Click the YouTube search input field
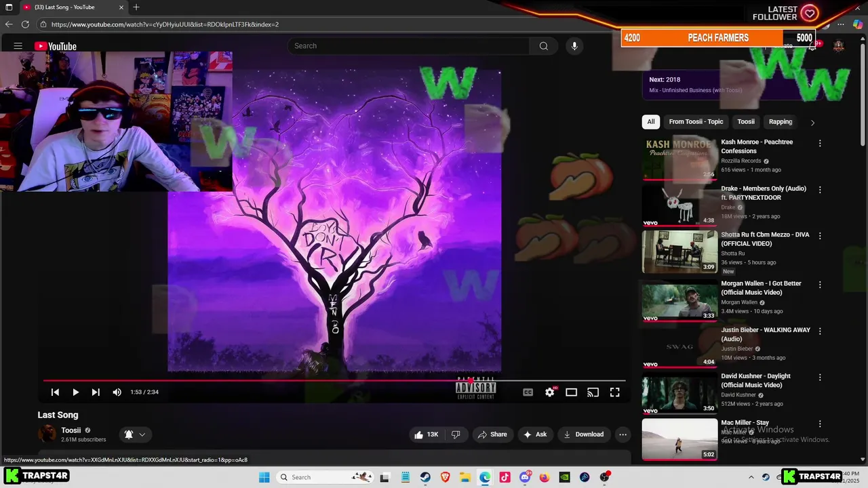The height and width of the screenshot is (488, 868). 408,46
